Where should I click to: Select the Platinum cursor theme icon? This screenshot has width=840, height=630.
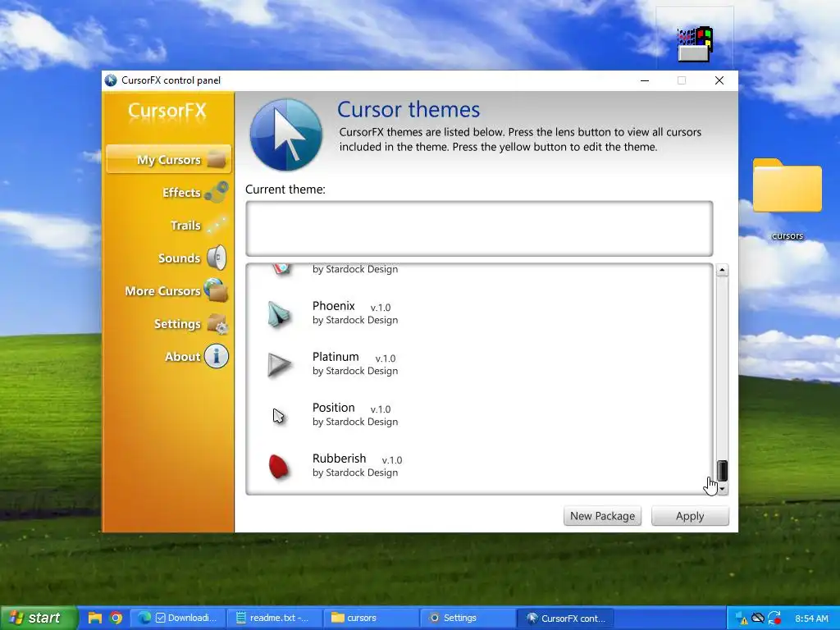(x=279, y=365)
